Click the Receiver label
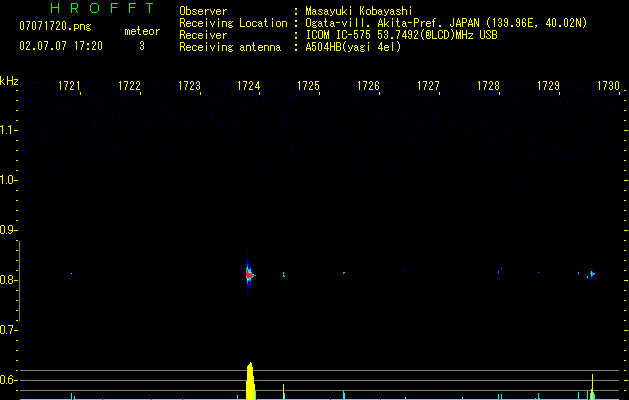 (203, 35)
